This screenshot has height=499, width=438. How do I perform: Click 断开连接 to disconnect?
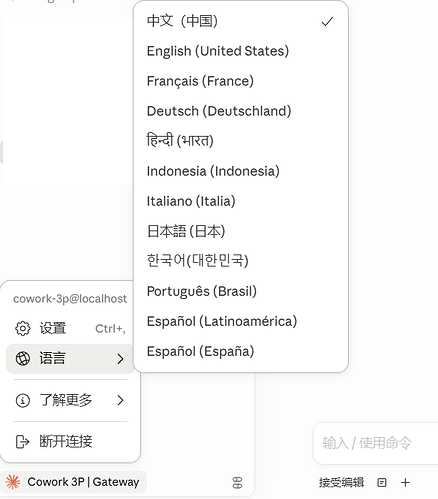coord(70,442)
